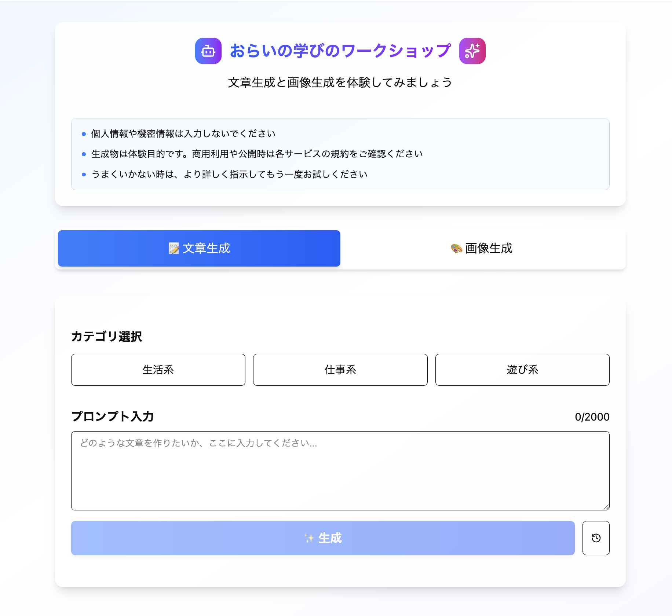
Task: Click the history button next to generate
Action: (596, 538)
